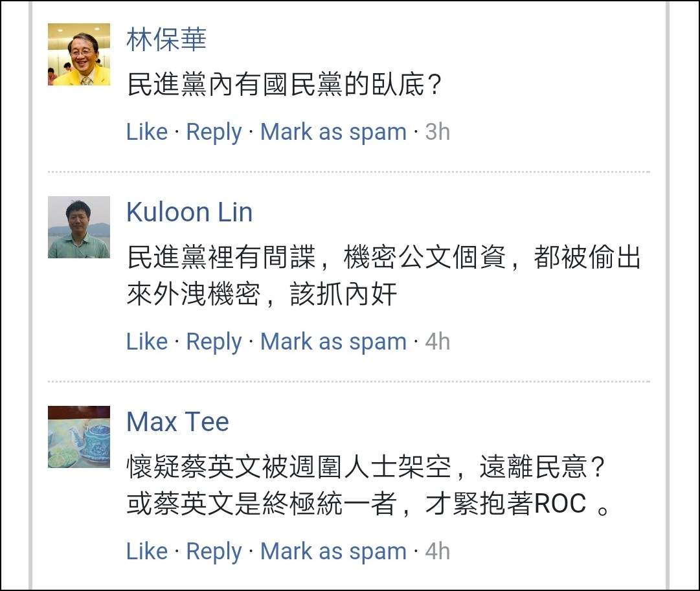Select Kuloon Lin's comment text about 間諜
The height and width of the screenshot is (591, 700).
point(382,276)
